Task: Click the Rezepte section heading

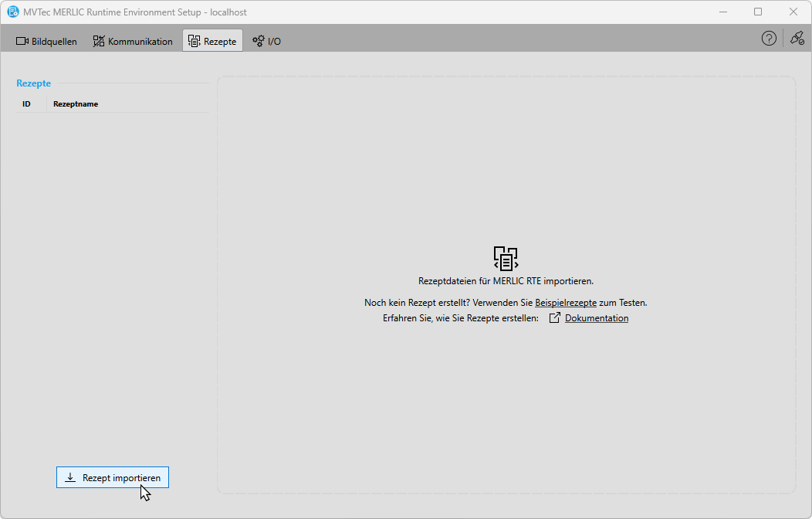Action: [x=34, y=83]
